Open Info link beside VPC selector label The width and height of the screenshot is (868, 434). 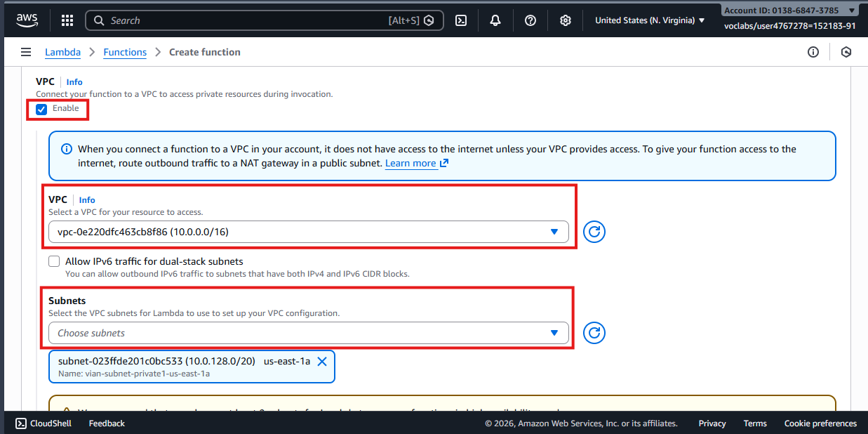click(x=87, y=200)
